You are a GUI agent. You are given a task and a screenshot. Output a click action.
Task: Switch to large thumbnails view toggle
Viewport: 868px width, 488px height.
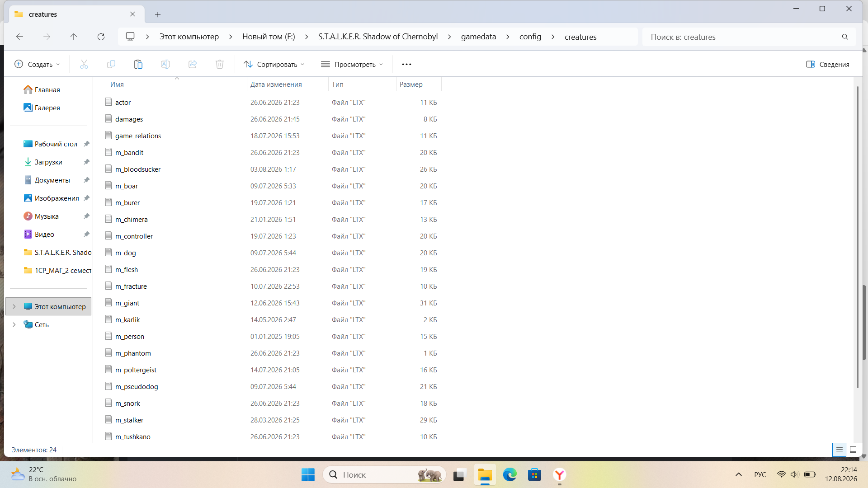tap(853, 450)
